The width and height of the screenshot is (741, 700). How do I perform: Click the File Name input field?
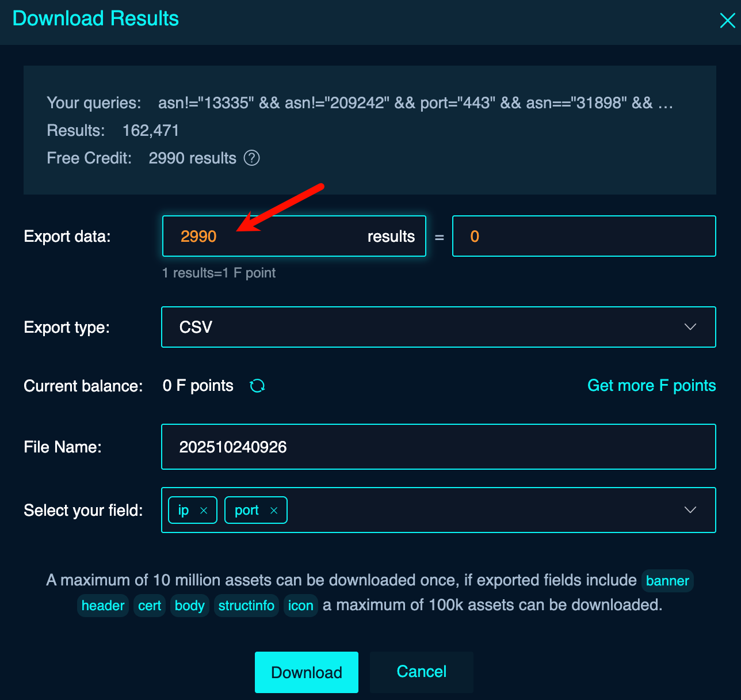438,447
